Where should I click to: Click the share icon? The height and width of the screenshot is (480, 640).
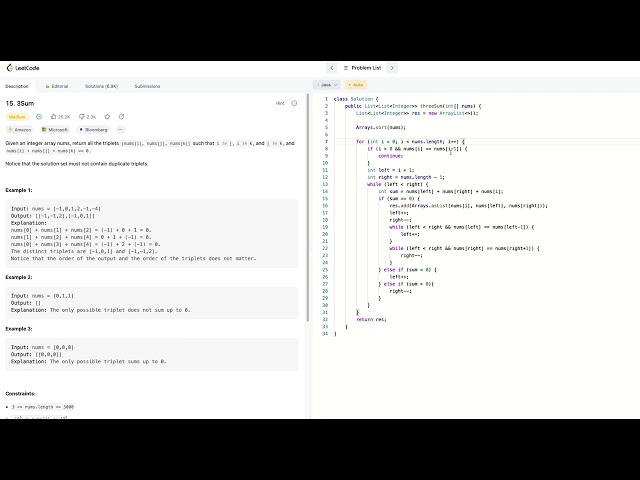[122, 117]
